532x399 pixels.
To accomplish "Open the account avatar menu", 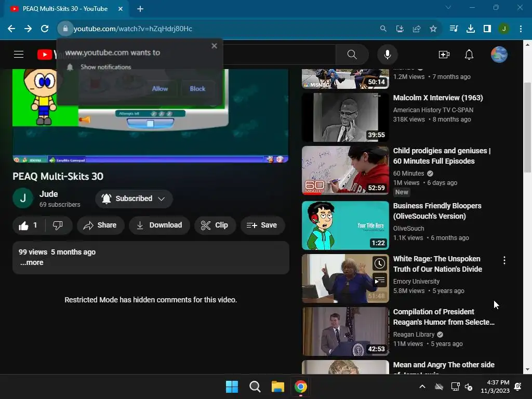I will tap(499, 54).
